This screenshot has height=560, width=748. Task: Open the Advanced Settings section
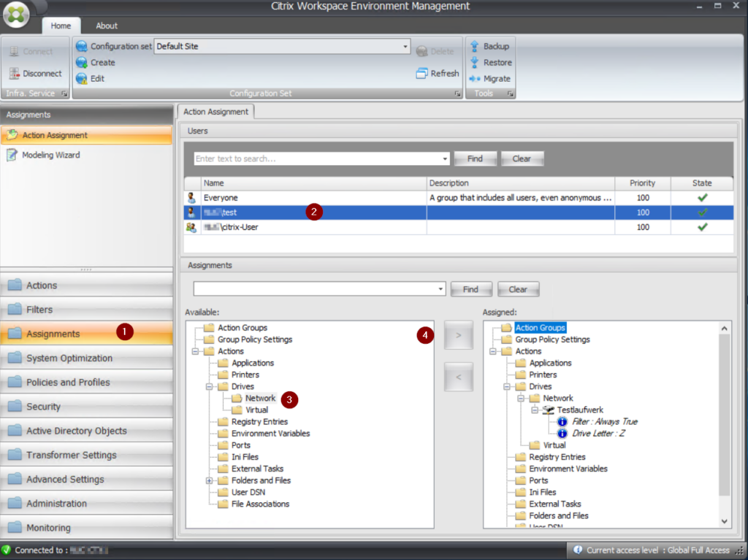coord(86,480)
